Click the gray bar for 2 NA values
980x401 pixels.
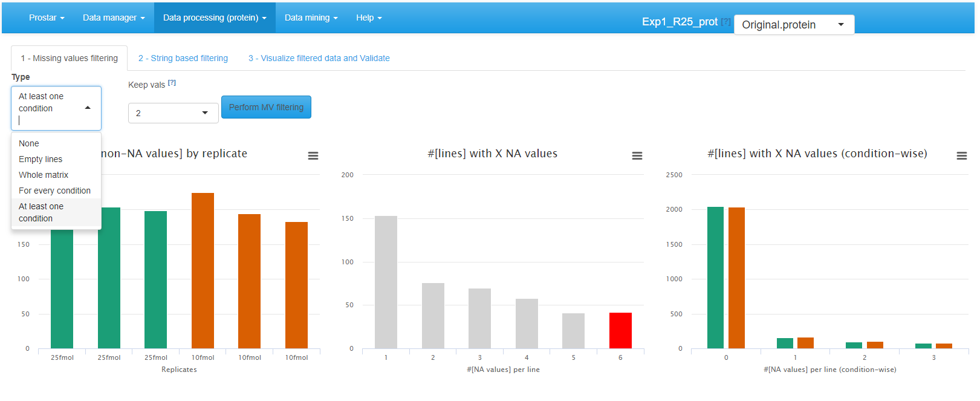(433, 316)
